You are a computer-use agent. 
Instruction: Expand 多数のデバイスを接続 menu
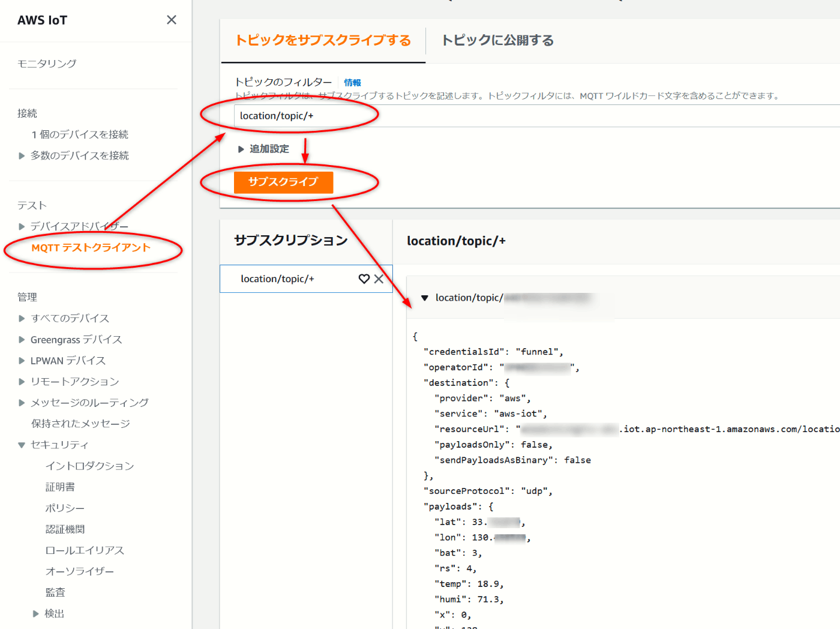pos(22,155)
